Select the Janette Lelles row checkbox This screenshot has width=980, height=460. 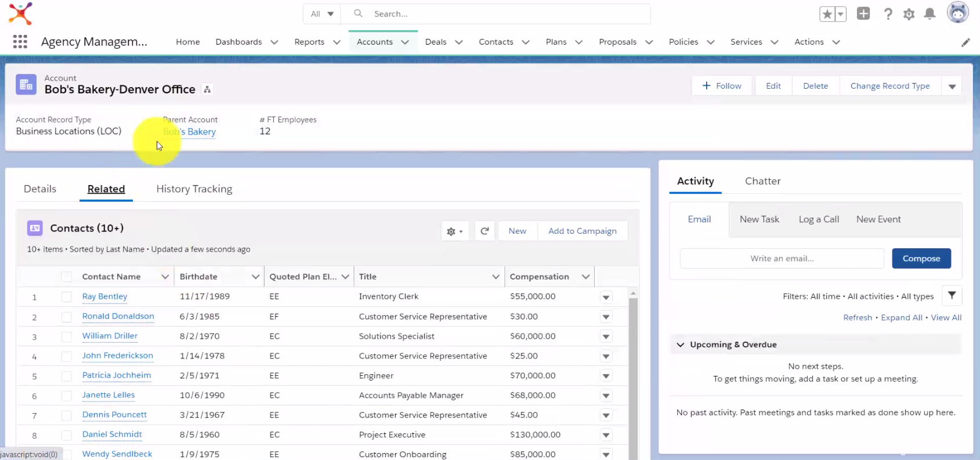tap(67, 396)
